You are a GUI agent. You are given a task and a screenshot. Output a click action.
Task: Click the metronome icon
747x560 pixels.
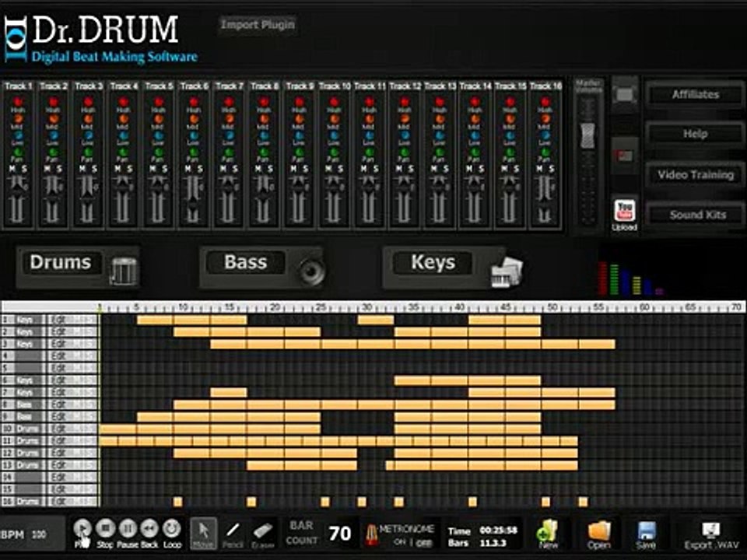click(x=372, y=535)
